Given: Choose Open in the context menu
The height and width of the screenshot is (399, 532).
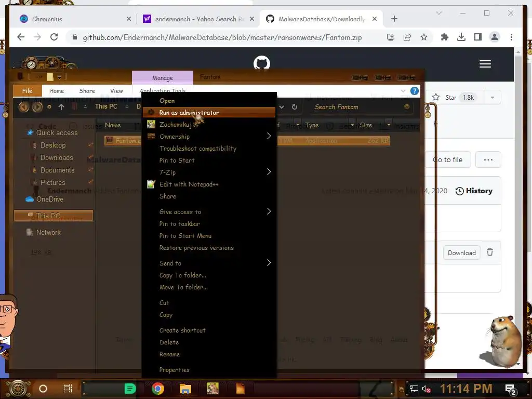Looking at the screenshot, I should [209, 101].
